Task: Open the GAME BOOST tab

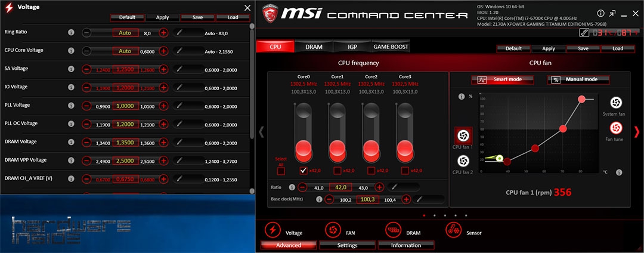Action: pyautogui.click(x=391, y=47)
